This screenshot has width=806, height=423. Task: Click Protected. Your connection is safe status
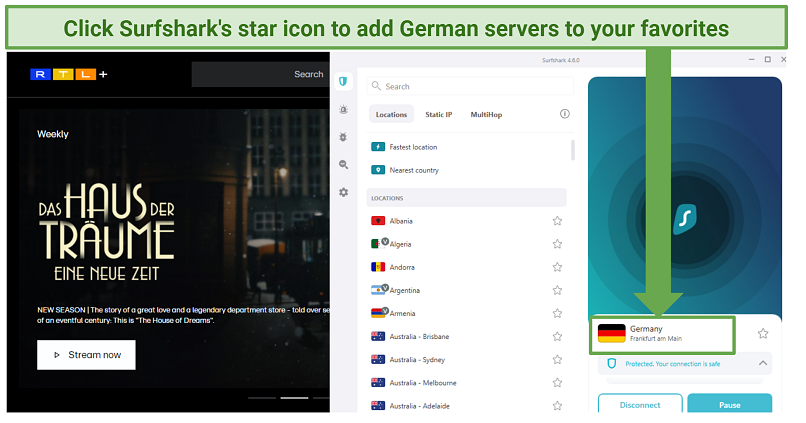pyautogui.click(x=672, y=363)
